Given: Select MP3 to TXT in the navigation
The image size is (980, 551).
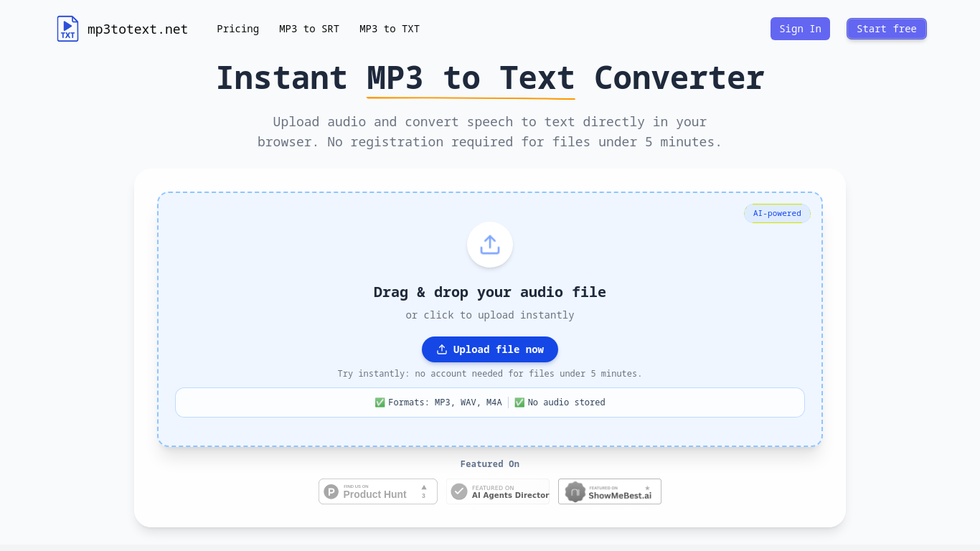Looking at the screenshot, I should click(x=390, y=29).
